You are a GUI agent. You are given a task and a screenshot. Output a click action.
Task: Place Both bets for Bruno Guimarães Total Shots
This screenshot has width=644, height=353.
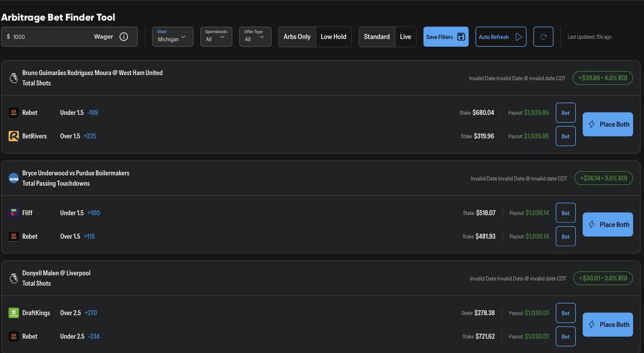click(x=608, y=124)
